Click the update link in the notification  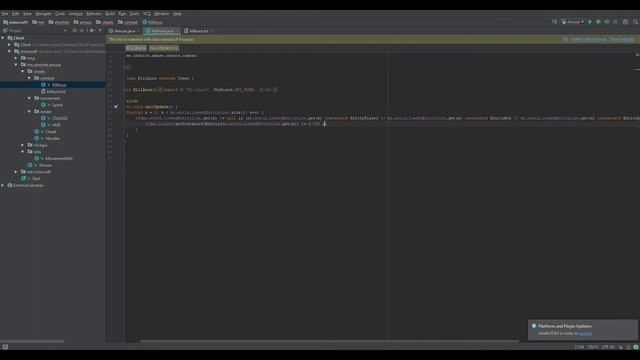click(x=585, y=333)
